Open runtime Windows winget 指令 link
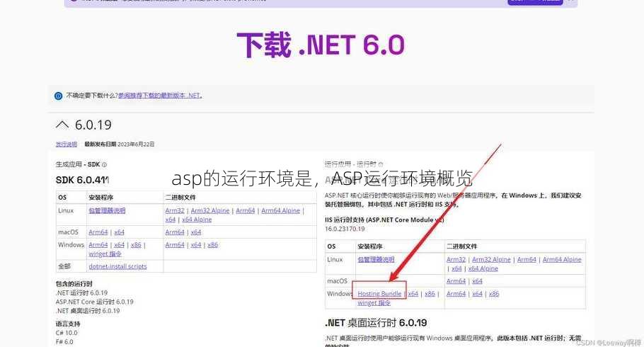The image size is (644, 347). tap(374, 303)
